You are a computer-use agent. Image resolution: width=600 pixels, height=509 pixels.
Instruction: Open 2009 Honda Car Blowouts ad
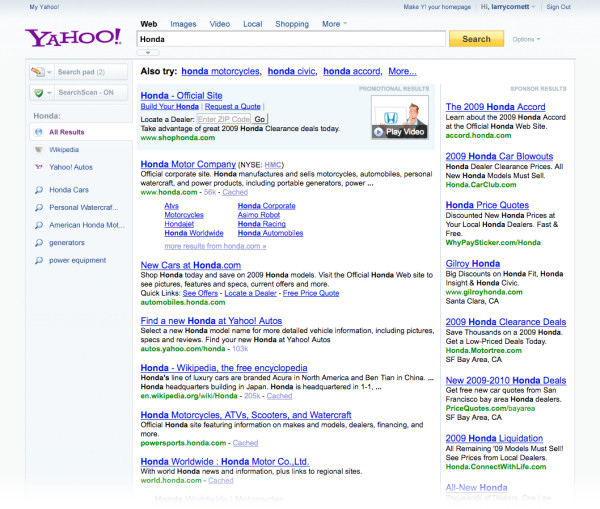(499, 156)
